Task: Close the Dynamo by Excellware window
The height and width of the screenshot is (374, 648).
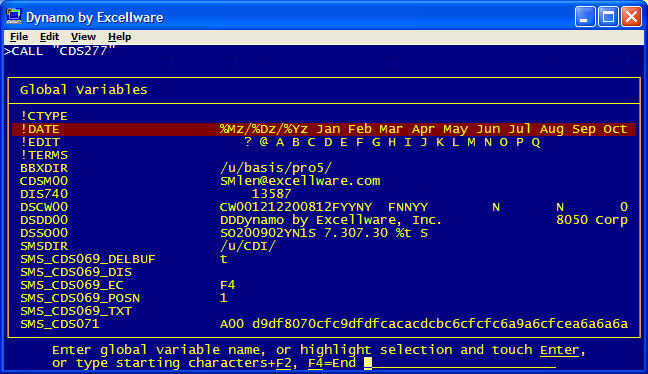Action: (631, 17)
